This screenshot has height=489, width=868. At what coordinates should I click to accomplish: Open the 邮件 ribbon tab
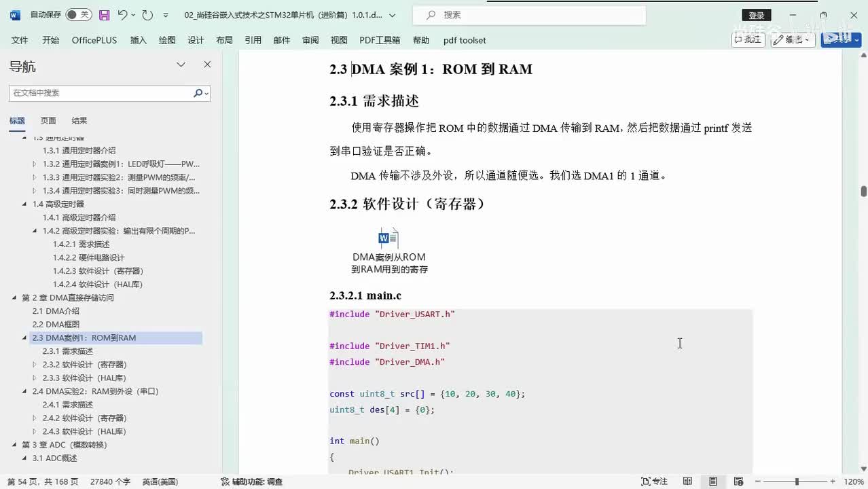[282, 40]
